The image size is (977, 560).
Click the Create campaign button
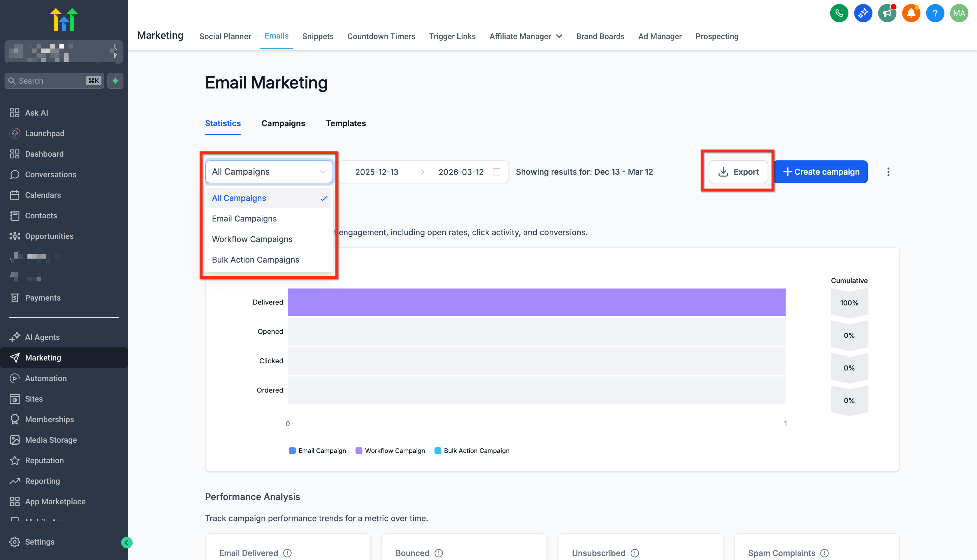tap(821, 172)
